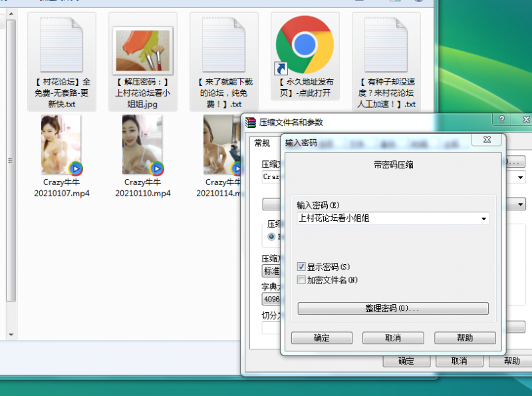The height and width of the screenshot is (396, 532).
Task: Click the 整理密码 button
Action: tap(392, 309)
